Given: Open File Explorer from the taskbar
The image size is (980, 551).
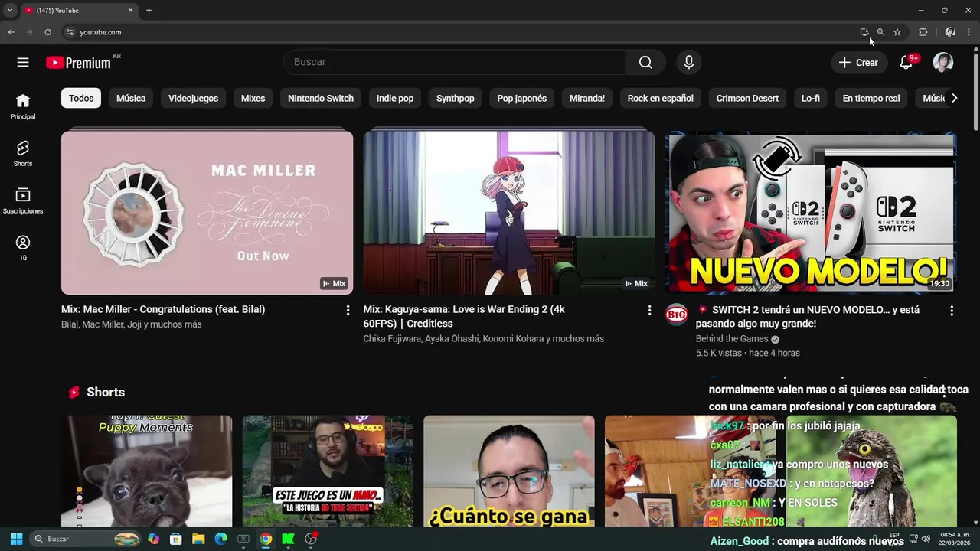Looking at the screenshot, I should [198, 539].
